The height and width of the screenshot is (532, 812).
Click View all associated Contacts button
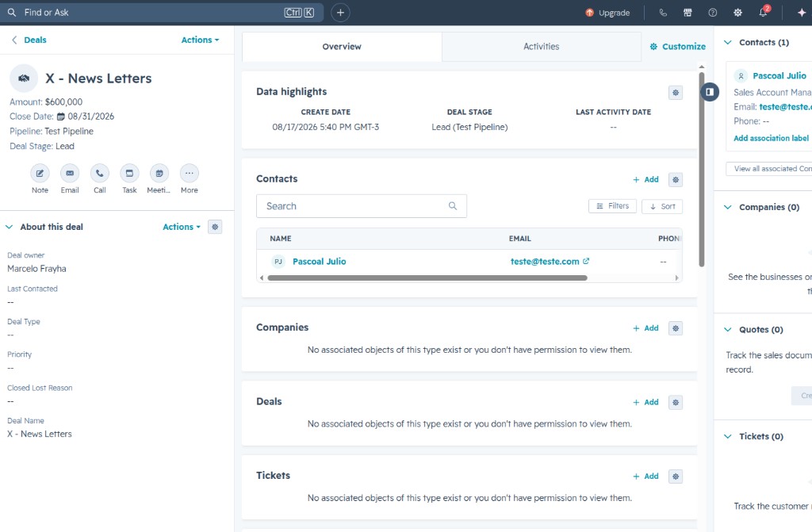click(769, 169)
